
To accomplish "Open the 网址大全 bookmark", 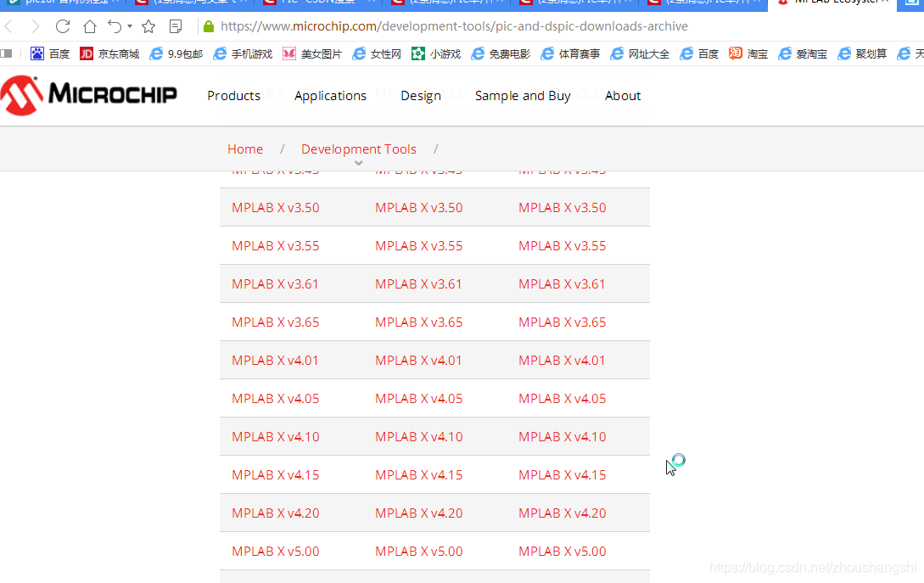I will pos(640,53).
